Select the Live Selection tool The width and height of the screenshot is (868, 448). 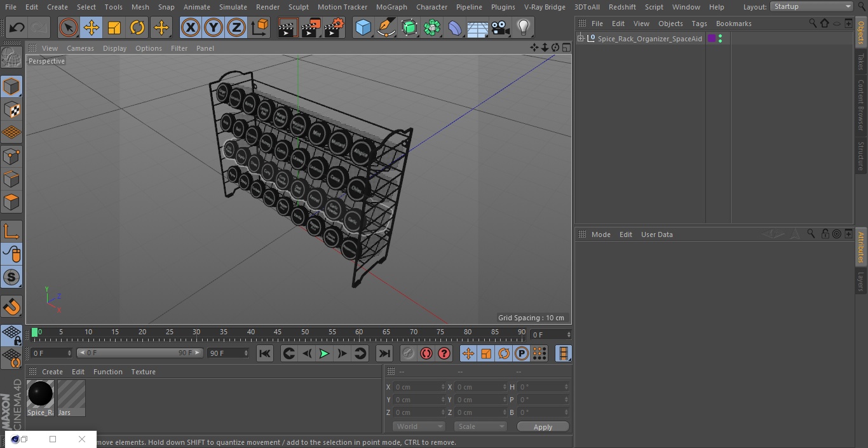tap(68, 27)
